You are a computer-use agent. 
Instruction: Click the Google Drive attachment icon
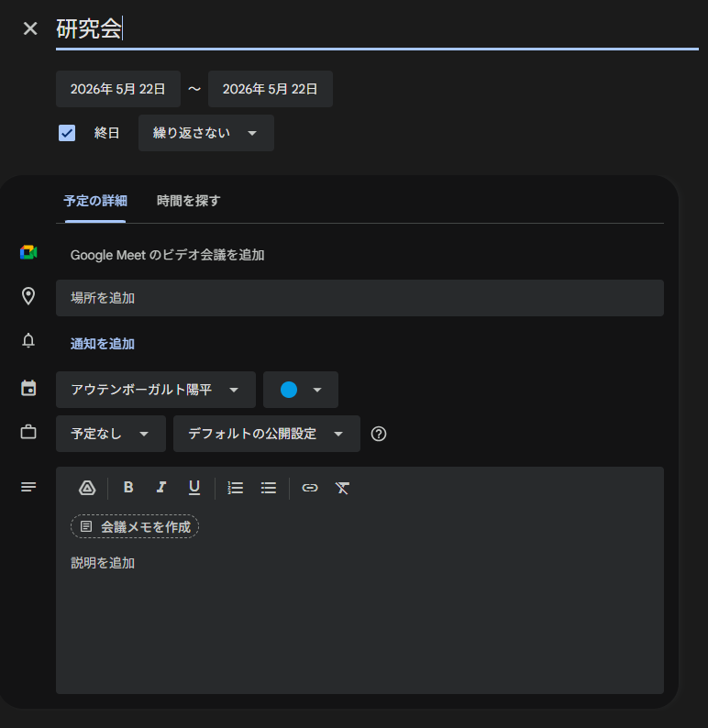(x=87, y=488)
